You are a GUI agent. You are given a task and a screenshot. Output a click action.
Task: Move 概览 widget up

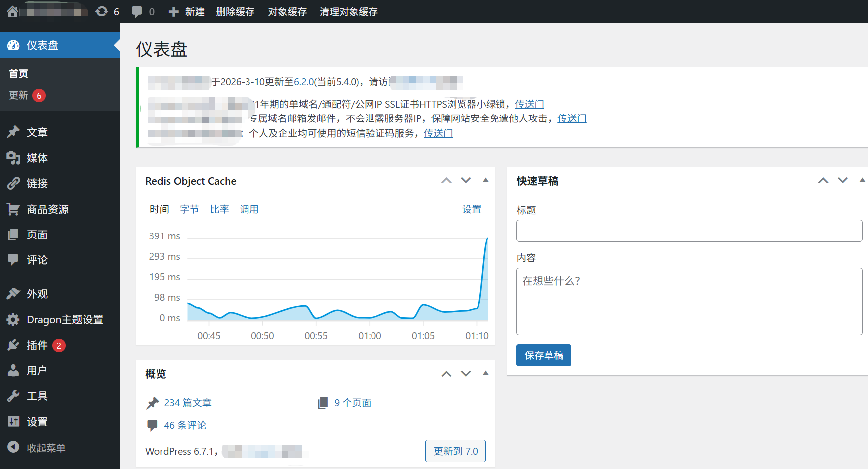(x=446, y=373)
